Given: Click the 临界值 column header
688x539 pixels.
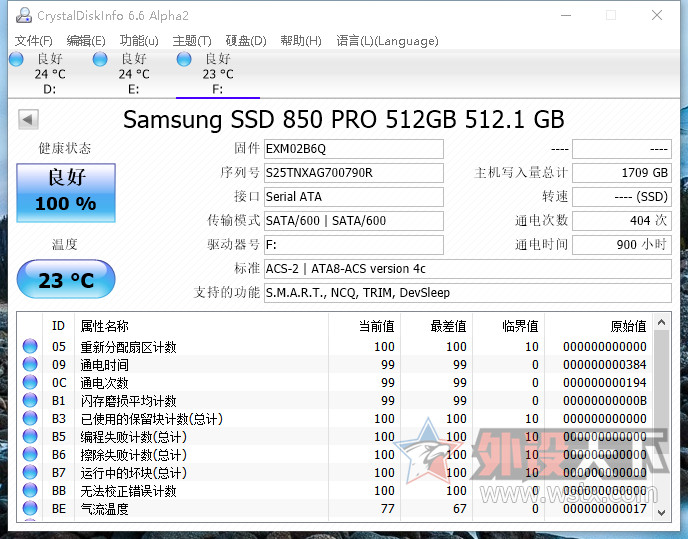Looking at the screenshot, I should (x=509, y=326).
